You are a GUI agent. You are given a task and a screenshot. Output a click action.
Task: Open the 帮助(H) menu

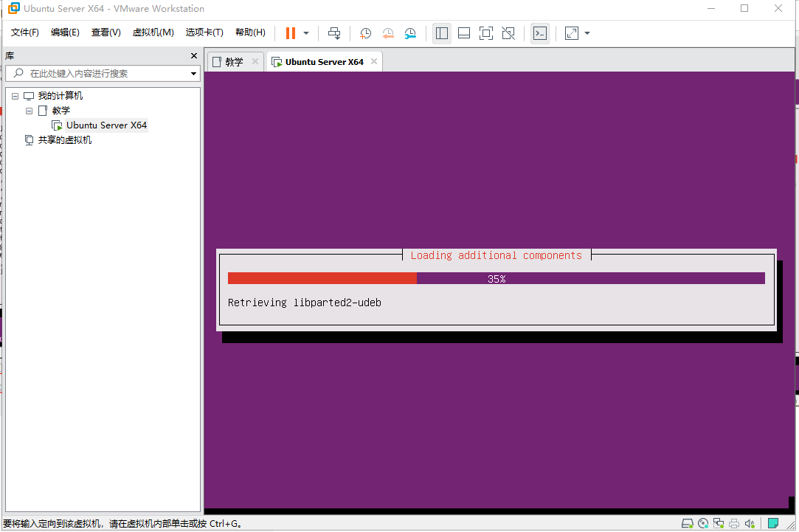[x=250, y=32]
